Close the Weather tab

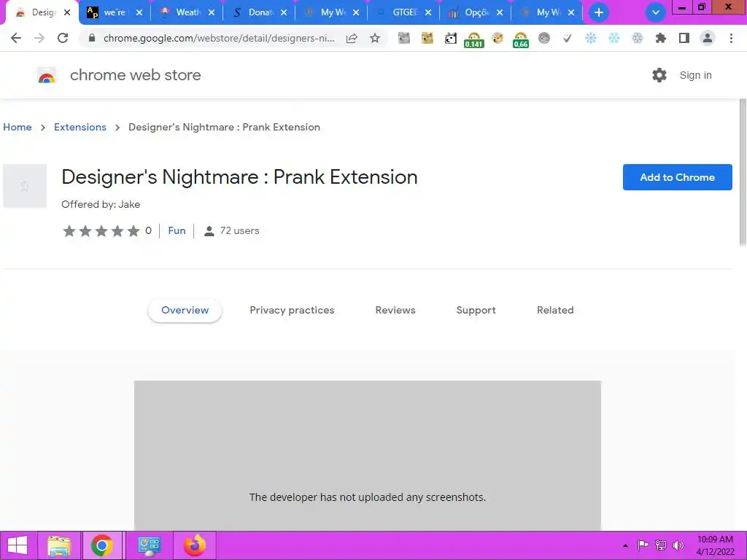tap(212, 13)
